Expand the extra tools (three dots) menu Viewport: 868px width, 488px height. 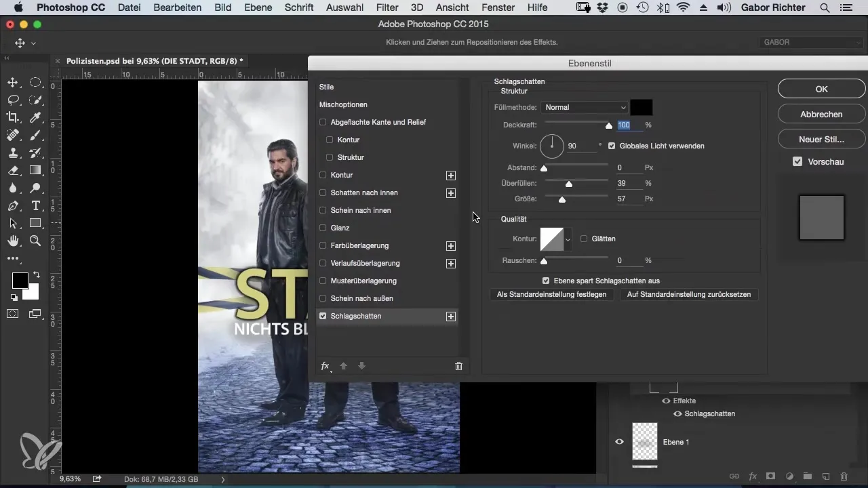click(12, 258)
